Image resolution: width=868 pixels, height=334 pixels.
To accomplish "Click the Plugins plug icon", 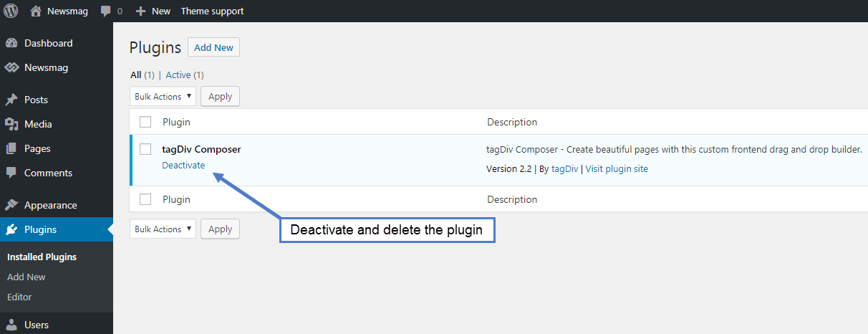I will pos(11,229).
